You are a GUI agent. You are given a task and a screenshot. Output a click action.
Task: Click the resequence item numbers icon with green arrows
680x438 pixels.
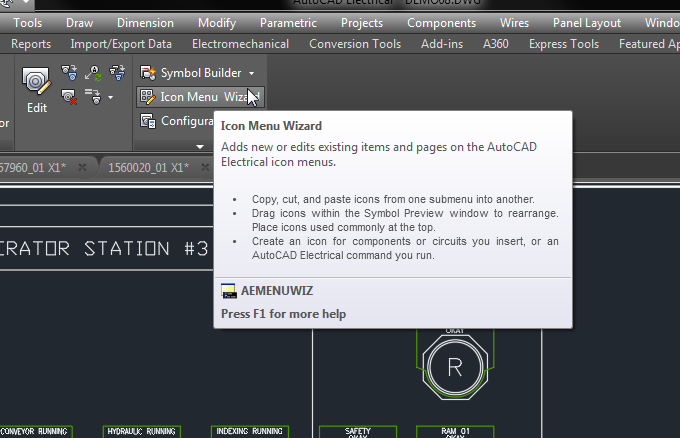93,73
